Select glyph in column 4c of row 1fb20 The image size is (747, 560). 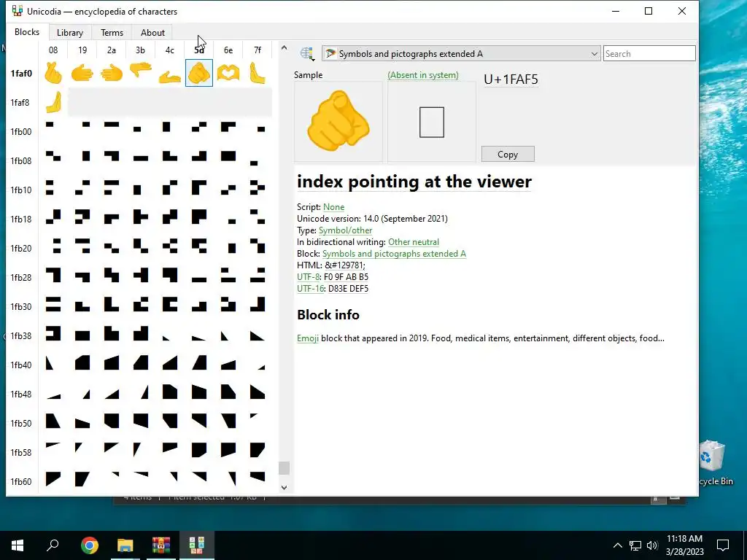pos(169,248)
